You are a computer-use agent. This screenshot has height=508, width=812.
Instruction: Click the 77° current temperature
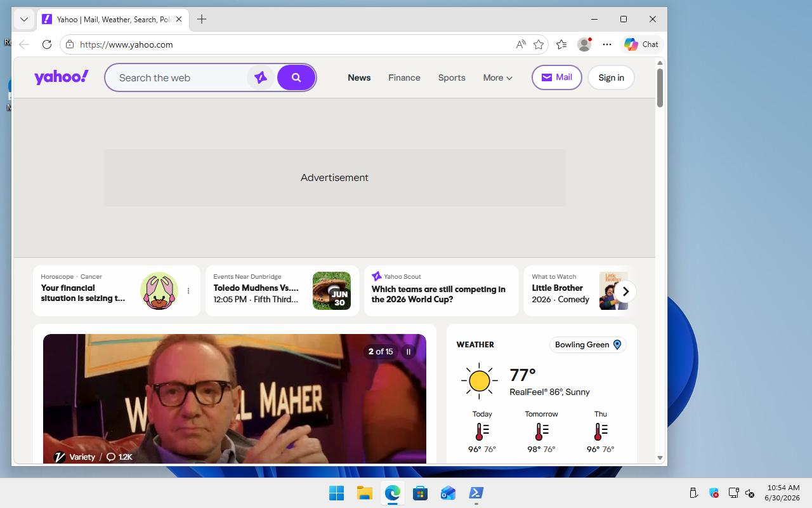(x=523, y=375)
